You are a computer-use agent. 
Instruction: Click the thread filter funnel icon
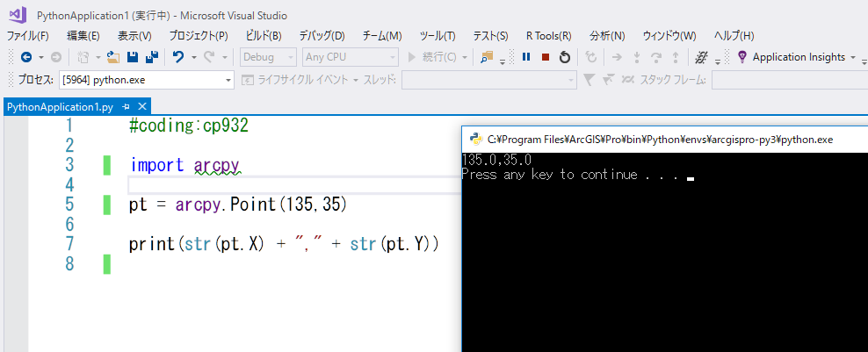(589, 80)
